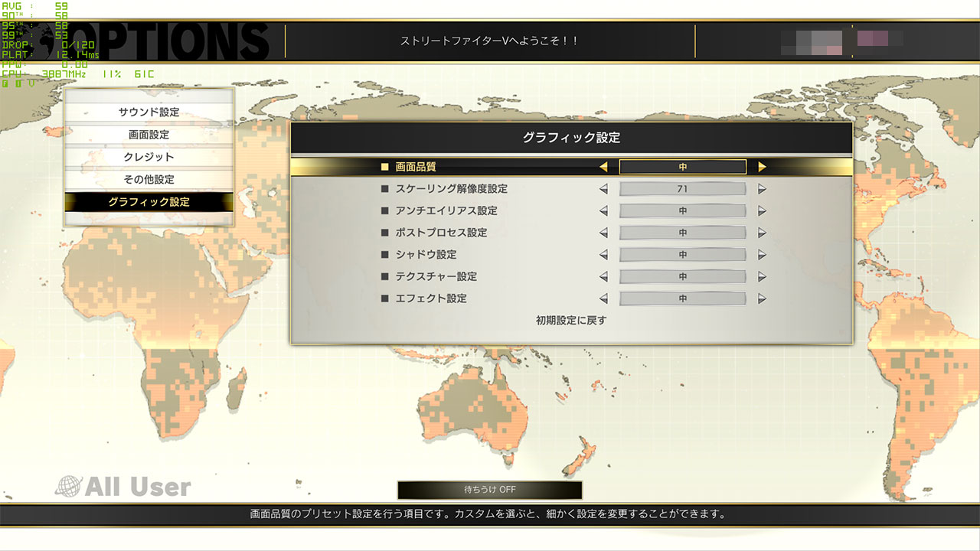
Task: Click the スケーリング解像度設定 value bar showing 71
Action: [x=682, y=189]
